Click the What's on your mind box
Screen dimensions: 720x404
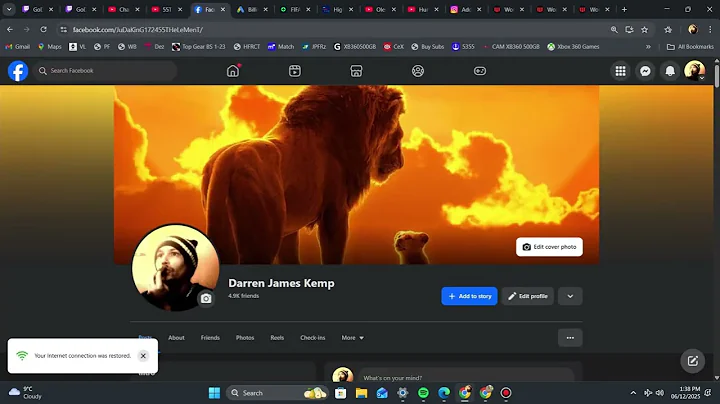pos(466,376)
